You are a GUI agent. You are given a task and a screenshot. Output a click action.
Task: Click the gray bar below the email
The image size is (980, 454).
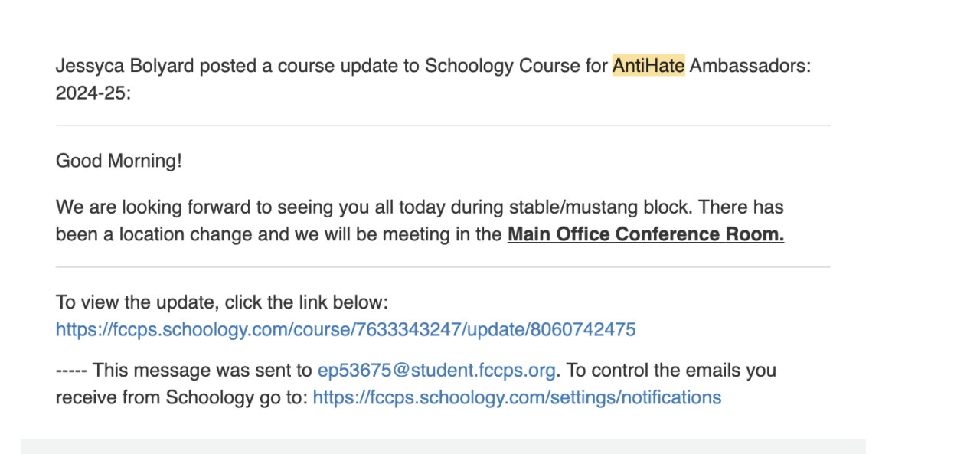[443, 446]
